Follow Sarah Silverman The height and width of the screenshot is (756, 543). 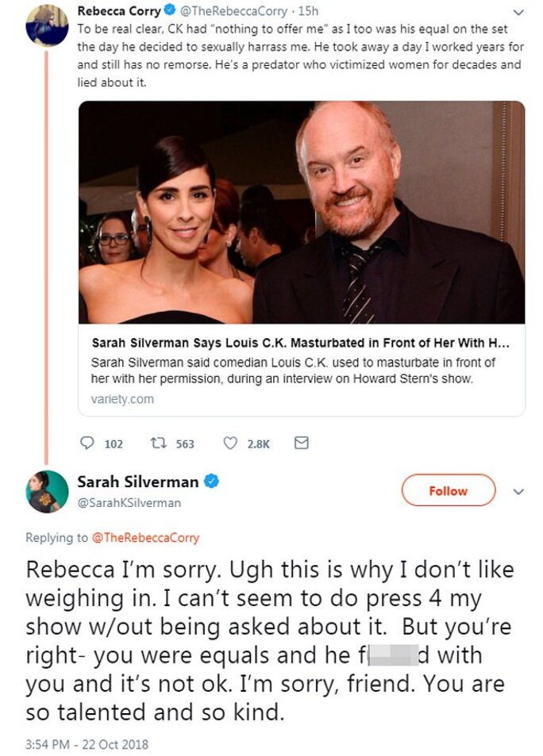coord(448,491)
